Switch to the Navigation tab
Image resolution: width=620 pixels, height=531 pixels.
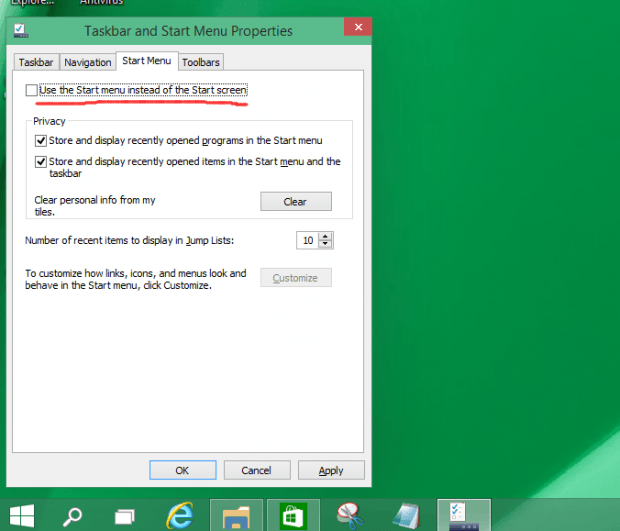point(88,62)
